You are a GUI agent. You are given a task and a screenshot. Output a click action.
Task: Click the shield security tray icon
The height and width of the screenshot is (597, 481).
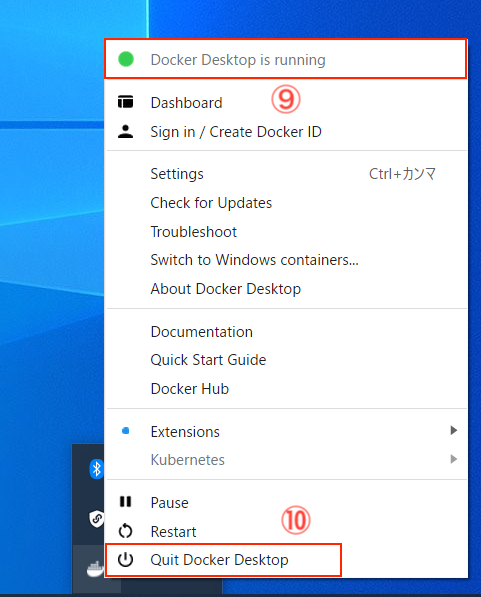97,519
